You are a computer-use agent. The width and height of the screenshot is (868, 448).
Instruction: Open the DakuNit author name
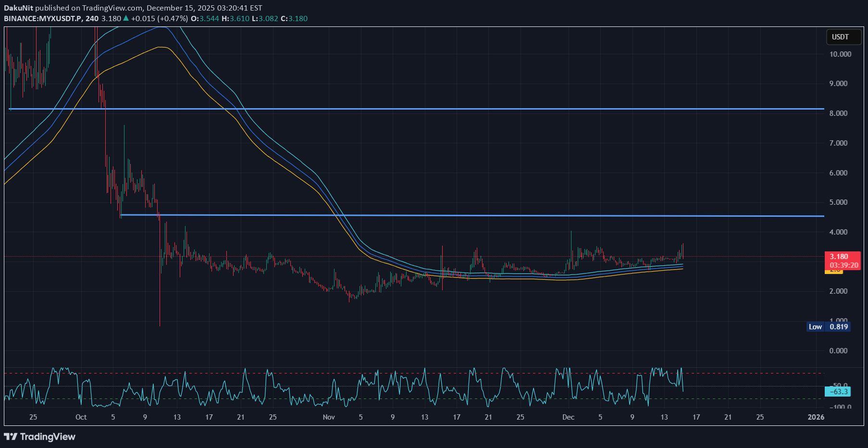point(18,8)
